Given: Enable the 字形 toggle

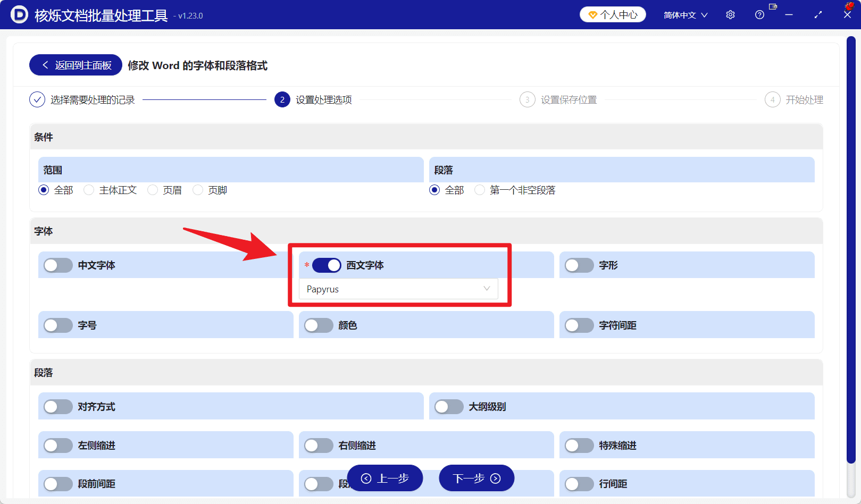Looking at the screenshot, I should 579,265.
